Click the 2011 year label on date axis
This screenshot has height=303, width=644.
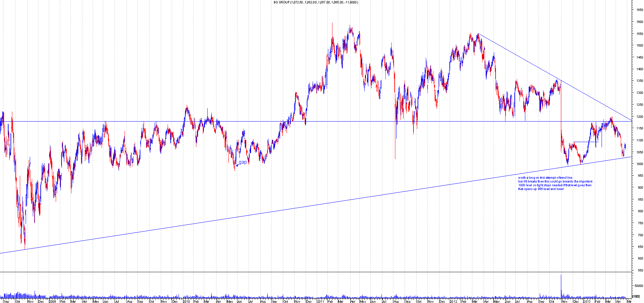320,301
